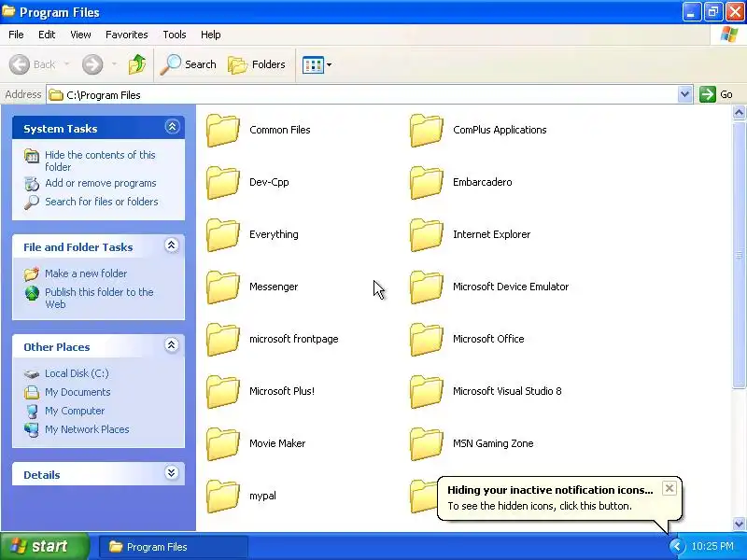
Task: Go to Local Disk (C:)
Action: (x=77, y=373)
